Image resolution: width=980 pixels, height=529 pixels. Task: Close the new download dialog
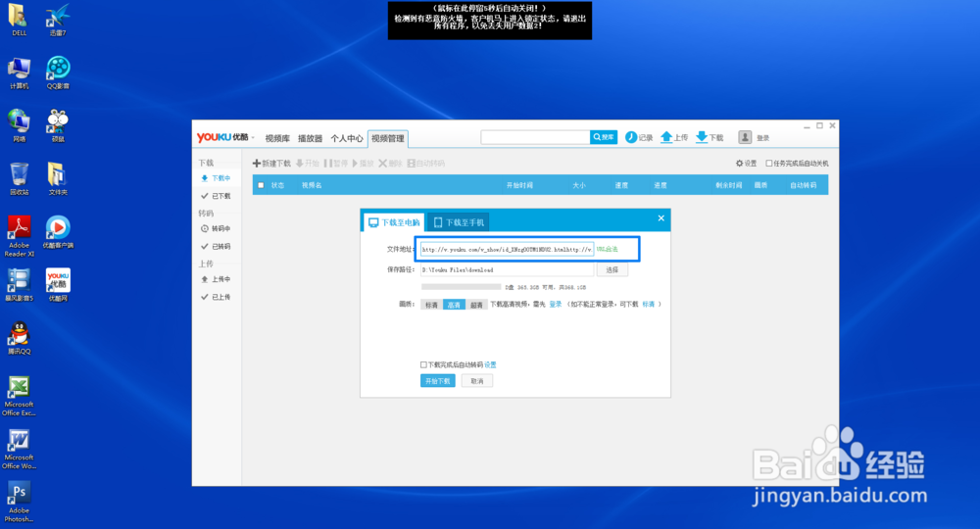(x=661, y=218)
